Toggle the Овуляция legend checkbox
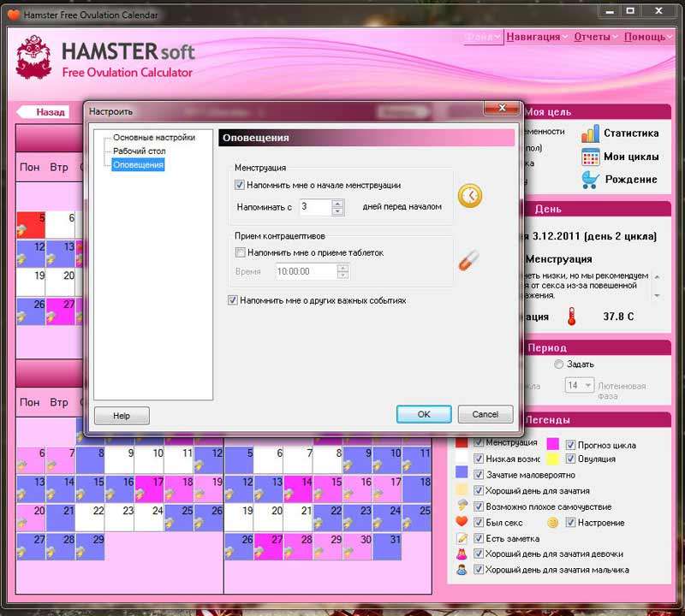The image size is (685, 616). pyautogui.click(x=570, y=459)
